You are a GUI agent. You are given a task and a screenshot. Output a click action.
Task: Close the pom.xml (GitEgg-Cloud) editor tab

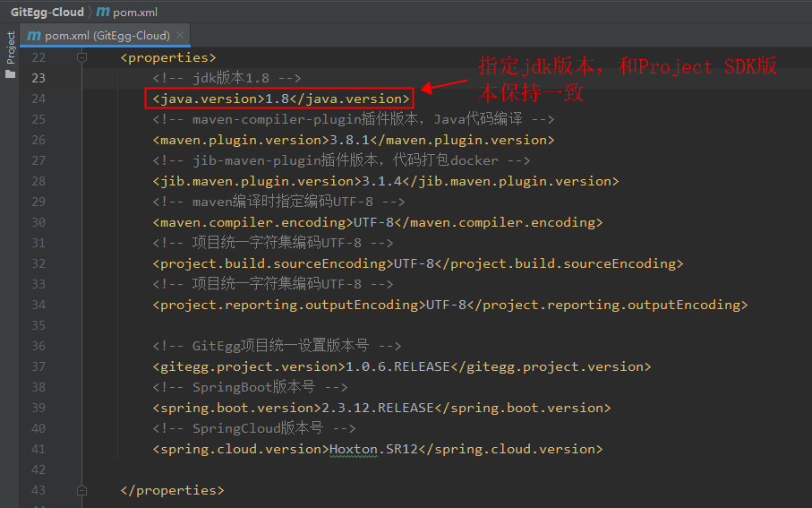[x=180, y=35]
